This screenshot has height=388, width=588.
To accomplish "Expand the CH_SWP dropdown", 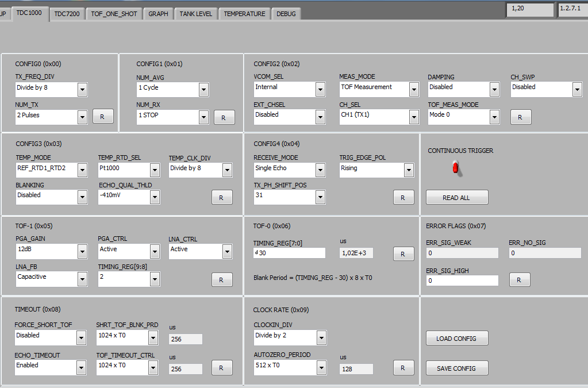I will click(547, 89).
